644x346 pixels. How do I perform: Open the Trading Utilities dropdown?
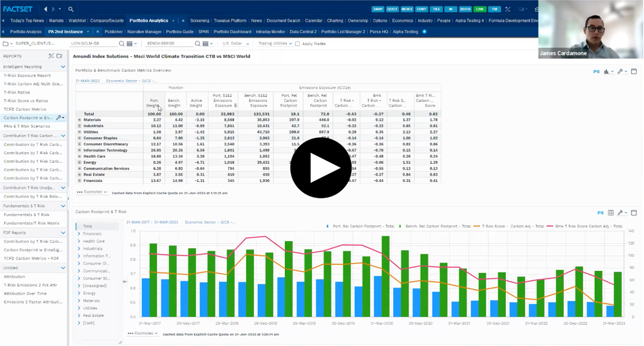(x=275, y=44)
